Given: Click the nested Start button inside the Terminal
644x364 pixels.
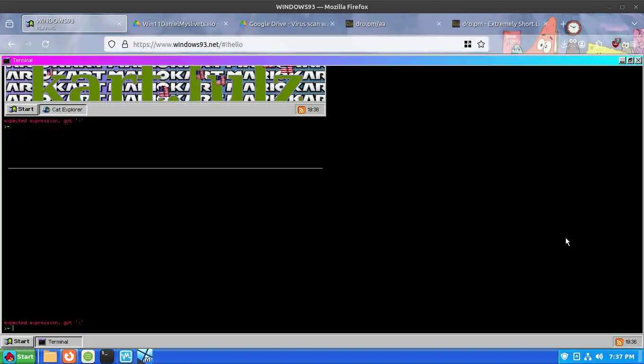Looking at the screenshot, I should coord(22,109).
